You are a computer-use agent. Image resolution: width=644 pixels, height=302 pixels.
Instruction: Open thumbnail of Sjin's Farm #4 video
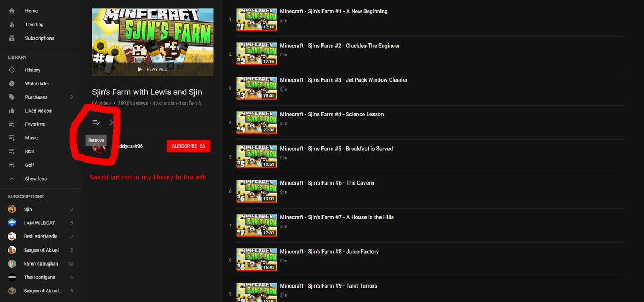point(257,122)
